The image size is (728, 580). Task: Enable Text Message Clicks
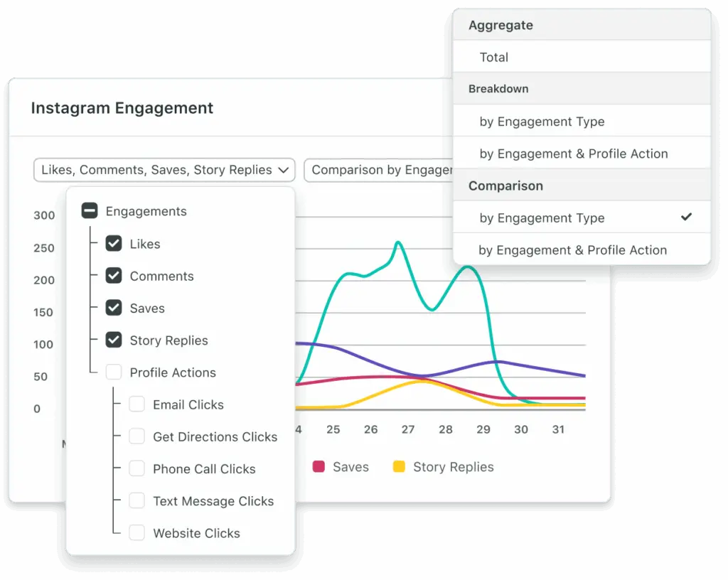click(136, 500)
